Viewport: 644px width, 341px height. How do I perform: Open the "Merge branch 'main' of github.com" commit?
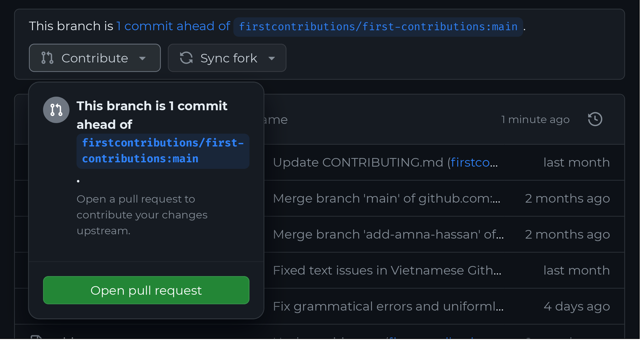pyautogui.click(x=386, y=198)
